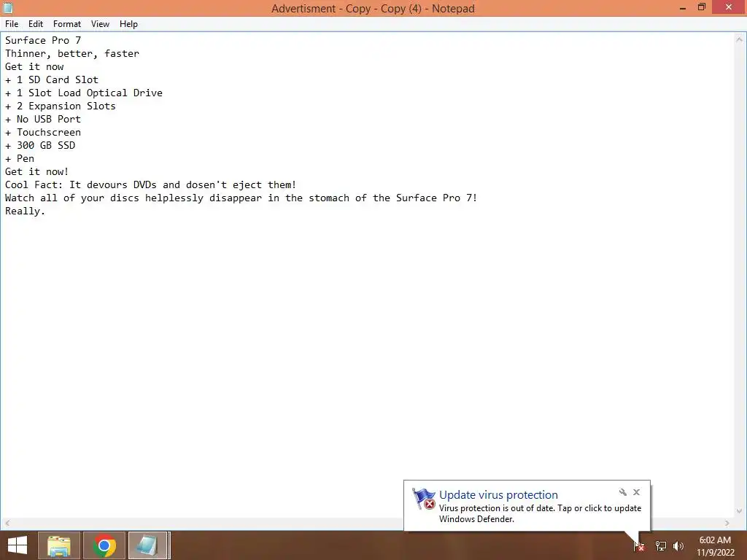Screen dimensions: 747x560
Task: Click the line '+ Touchscreen'
Action: pyautogui.click(x=43, y=133)
